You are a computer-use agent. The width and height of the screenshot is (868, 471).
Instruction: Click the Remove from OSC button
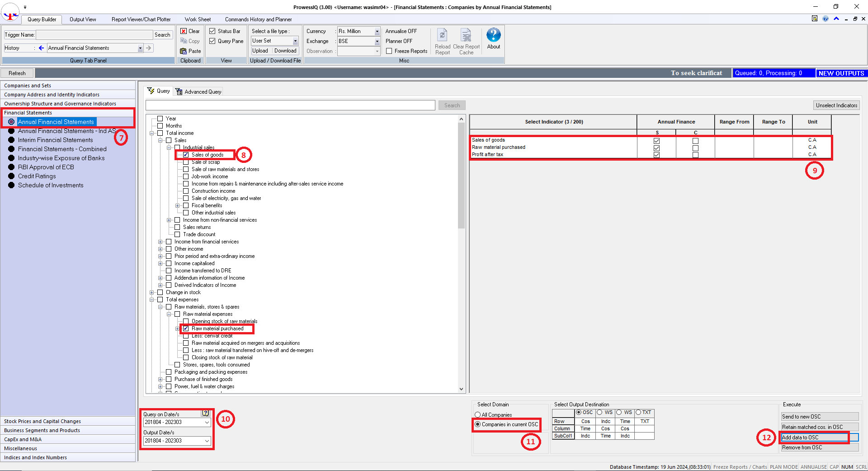820,447
